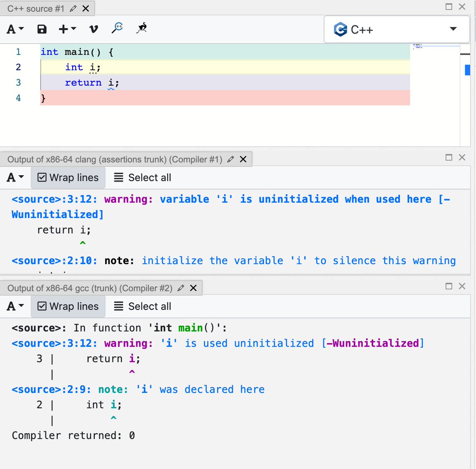
Task: Close the gcc Compiler #2 output tab
Action: [x=193, y=288]
